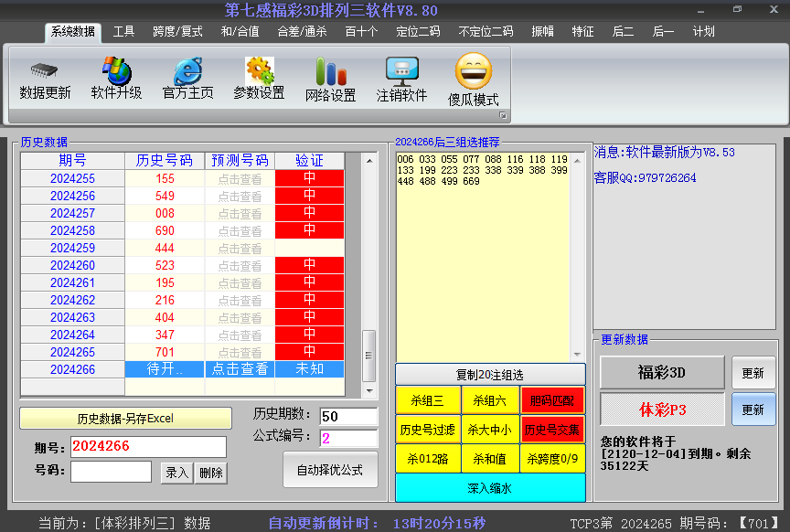Open the 合差/通杀 tab
The height and width of the screenshot is (532, 790).
click(x=302, y=32)
